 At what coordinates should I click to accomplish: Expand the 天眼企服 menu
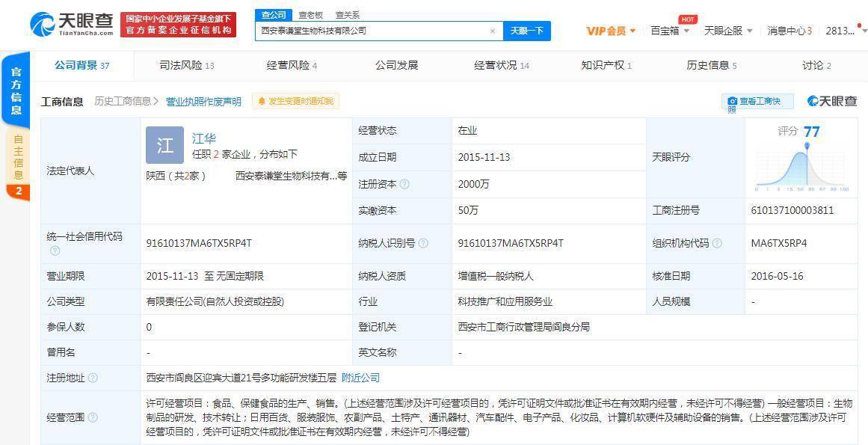tap(728, 31)
